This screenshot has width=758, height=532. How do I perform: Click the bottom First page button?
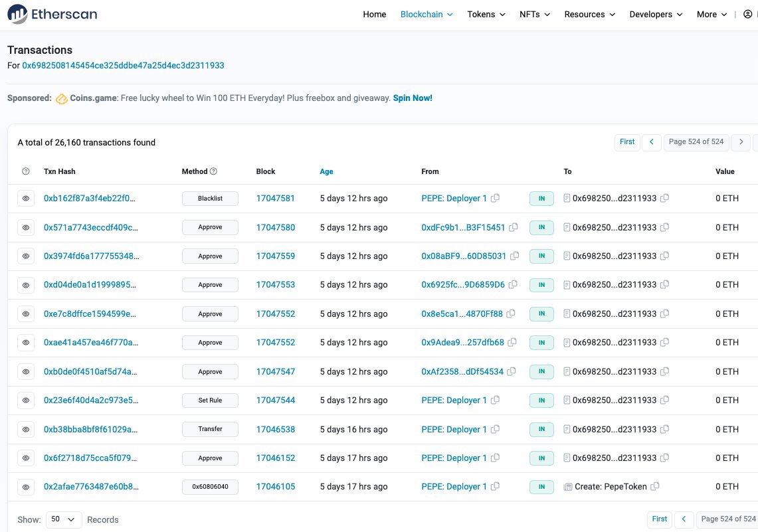(x=660, y=519)
